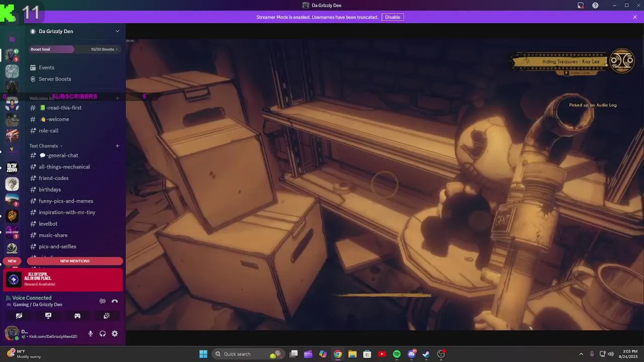Open Google Chrome from the taskbar

click(338, 354)
